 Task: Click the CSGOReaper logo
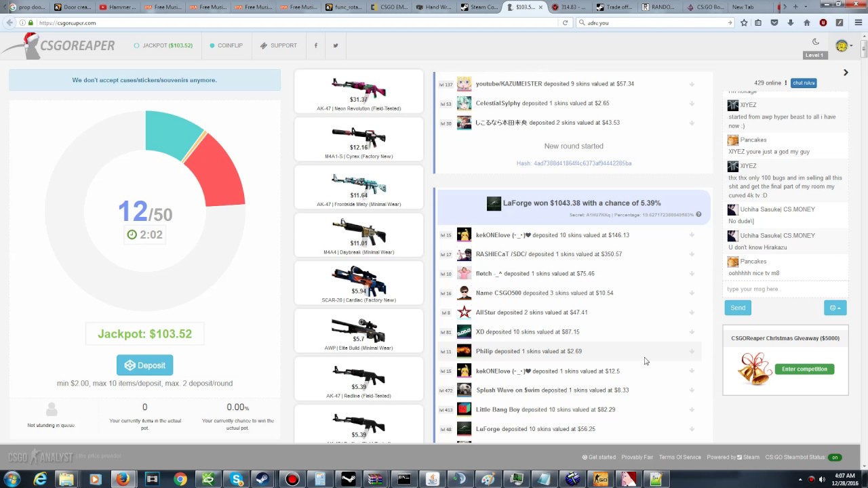58,46
